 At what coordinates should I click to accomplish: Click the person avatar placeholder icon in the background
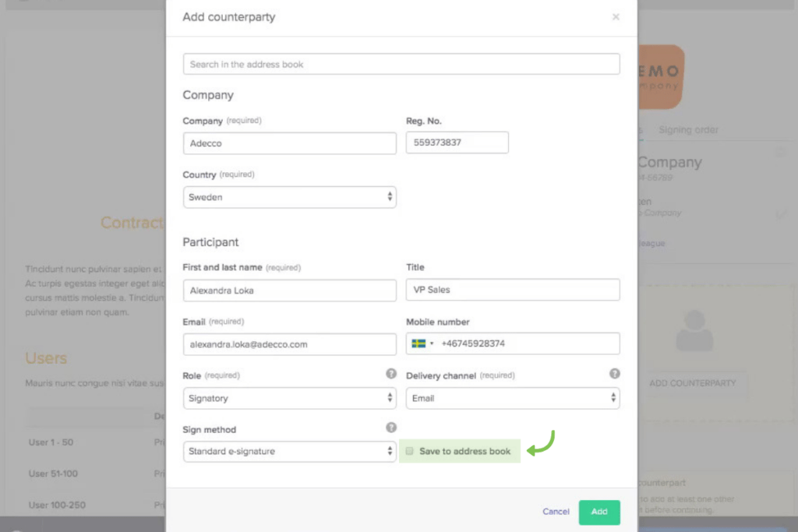coord(694,331)
